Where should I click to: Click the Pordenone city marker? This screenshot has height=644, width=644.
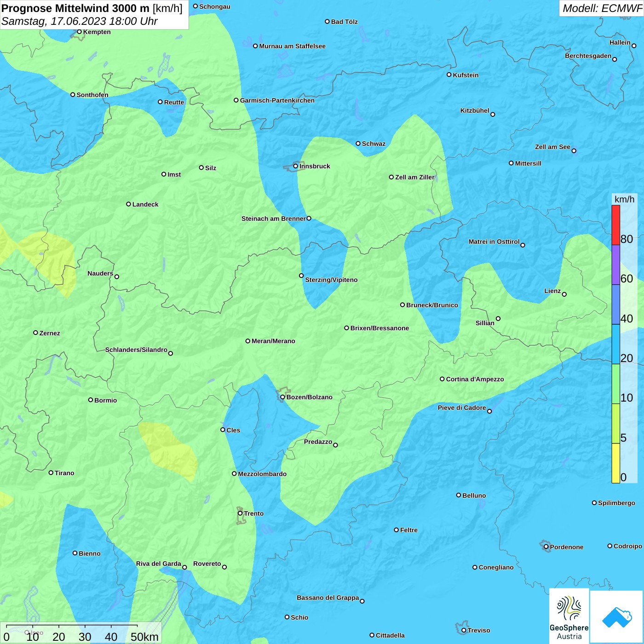(x=546, y=547)
